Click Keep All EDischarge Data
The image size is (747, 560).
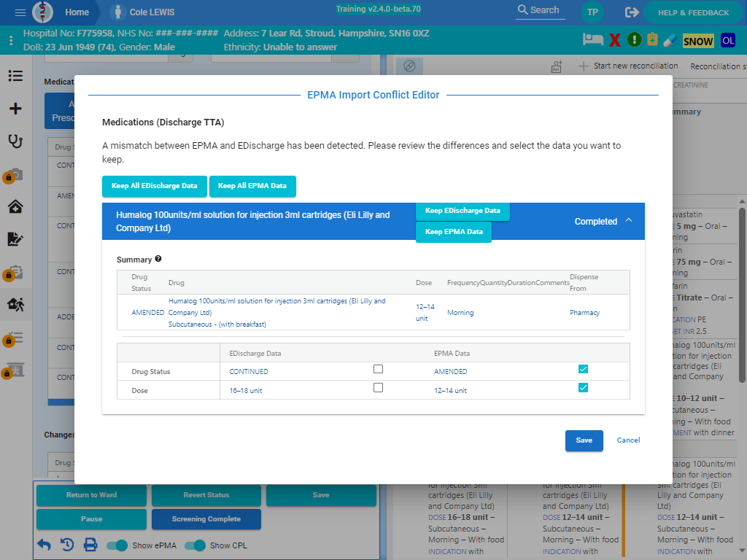tap(155, 186)
